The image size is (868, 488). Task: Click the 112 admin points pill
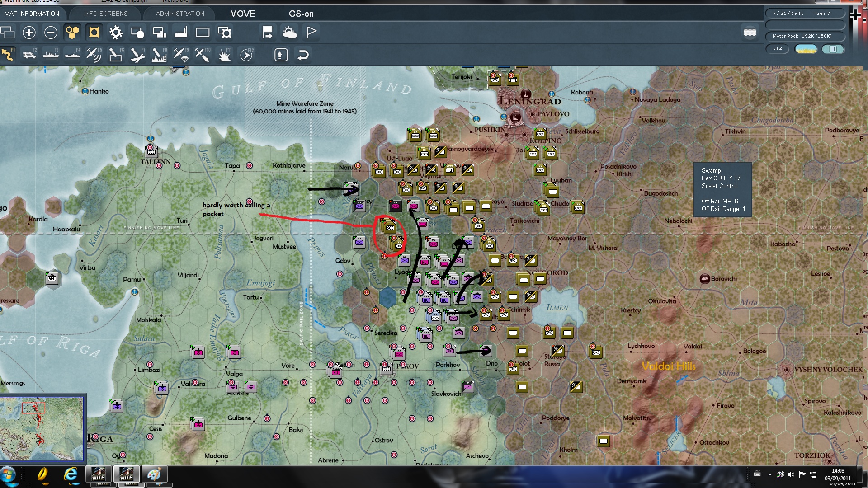click(x=778, y=48)
